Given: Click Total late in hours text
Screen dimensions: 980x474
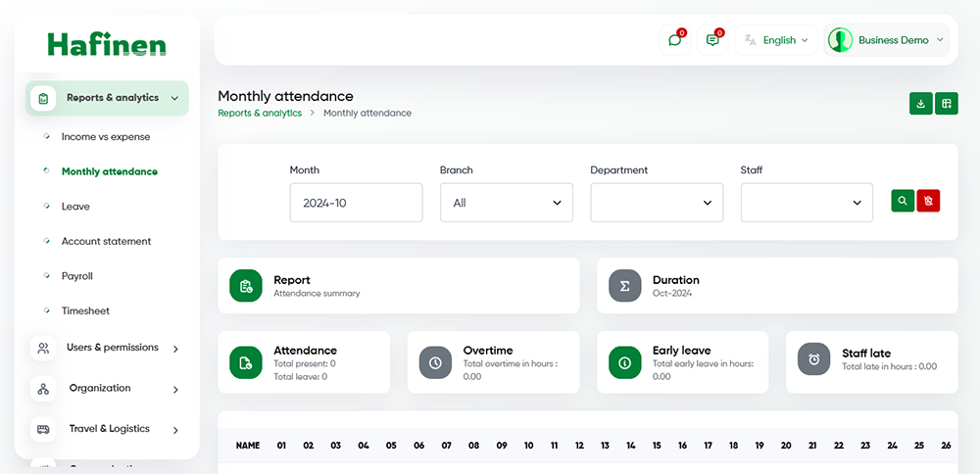Looking at the screenshot, I should pyautogui.click(x=890, y=366).
